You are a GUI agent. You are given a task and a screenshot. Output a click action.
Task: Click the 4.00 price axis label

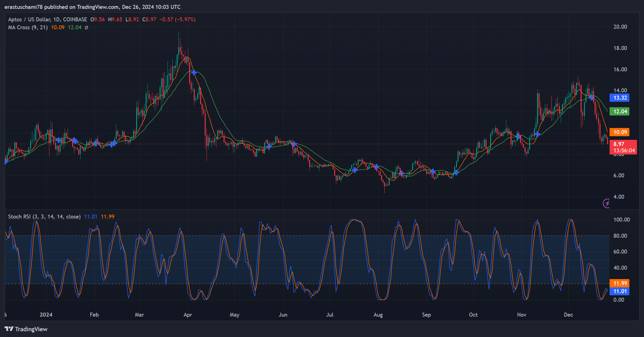(x=619, y=197)
